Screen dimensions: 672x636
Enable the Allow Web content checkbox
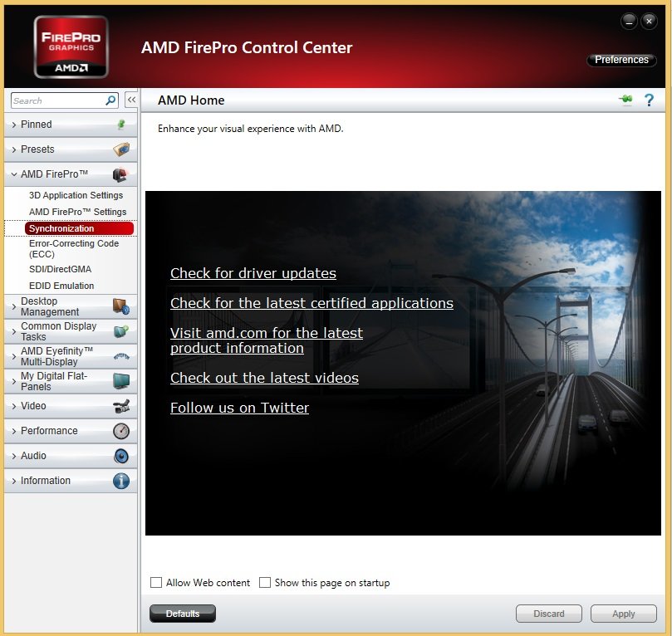(156, 583)
